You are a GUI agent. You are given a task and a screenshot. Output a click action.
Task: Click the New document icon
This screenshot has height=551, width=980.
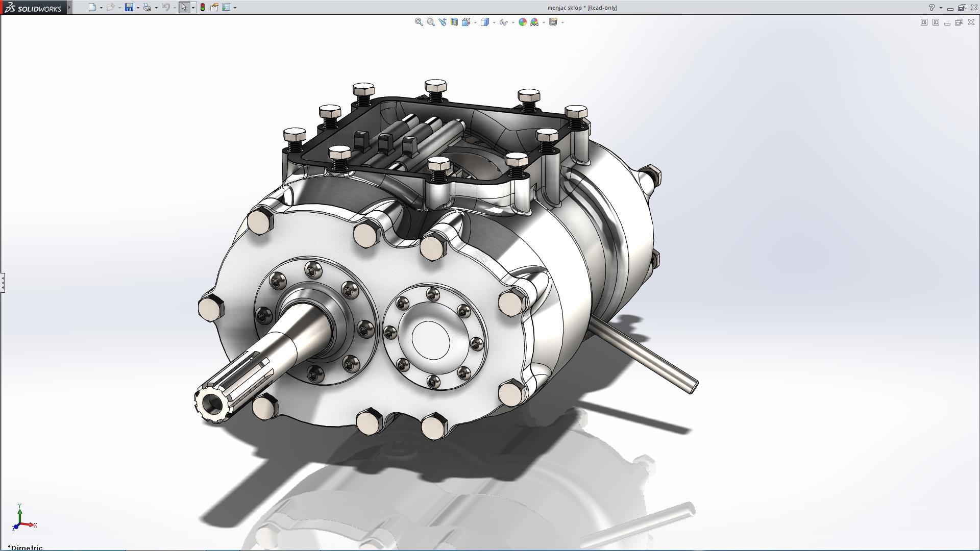click(92, 7)
